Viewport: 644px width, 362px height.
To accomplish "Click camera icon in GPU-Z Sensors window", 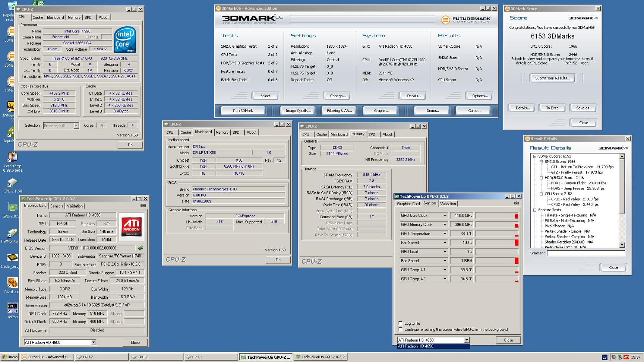I will click(516, 203).
